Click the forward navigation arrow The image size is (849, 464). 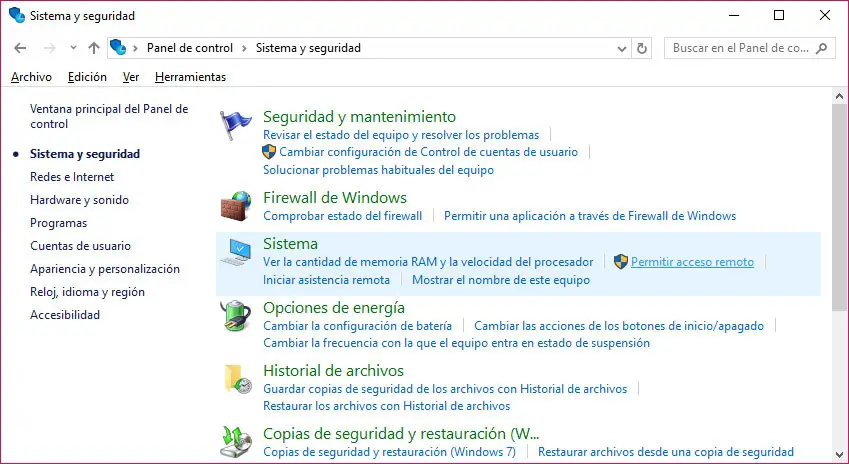point(50,48)
